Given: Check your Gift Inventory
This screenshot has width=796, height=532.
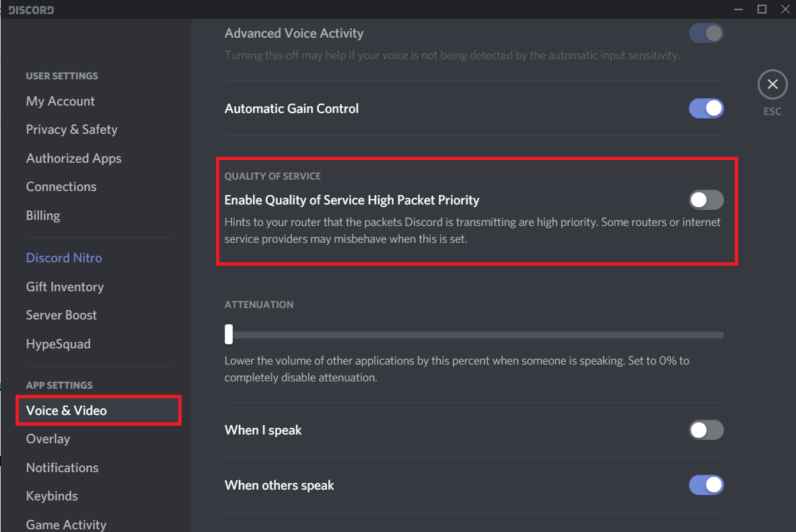Looking at the screenshot, I should click(65, 287).
